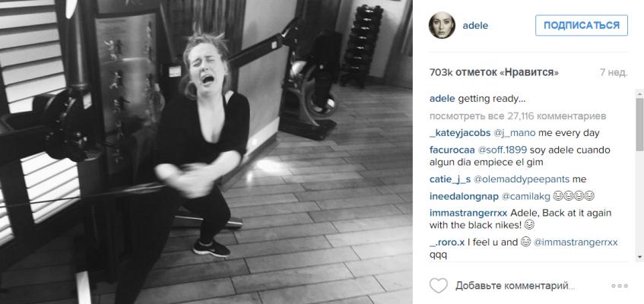Click the 7 нед. post timestamp
Viewport: 644px width, 304px height.
[614, 73]
